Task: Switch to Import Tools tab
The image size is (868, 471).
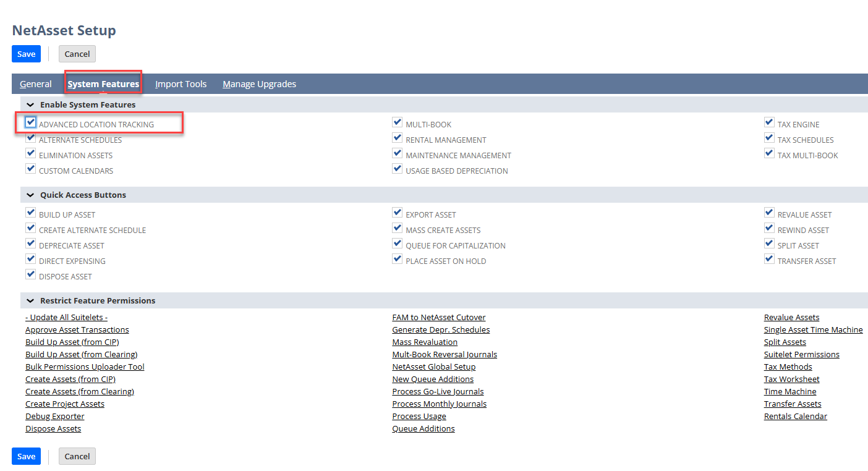Action: pyautogui.click(x=181, y=84)
